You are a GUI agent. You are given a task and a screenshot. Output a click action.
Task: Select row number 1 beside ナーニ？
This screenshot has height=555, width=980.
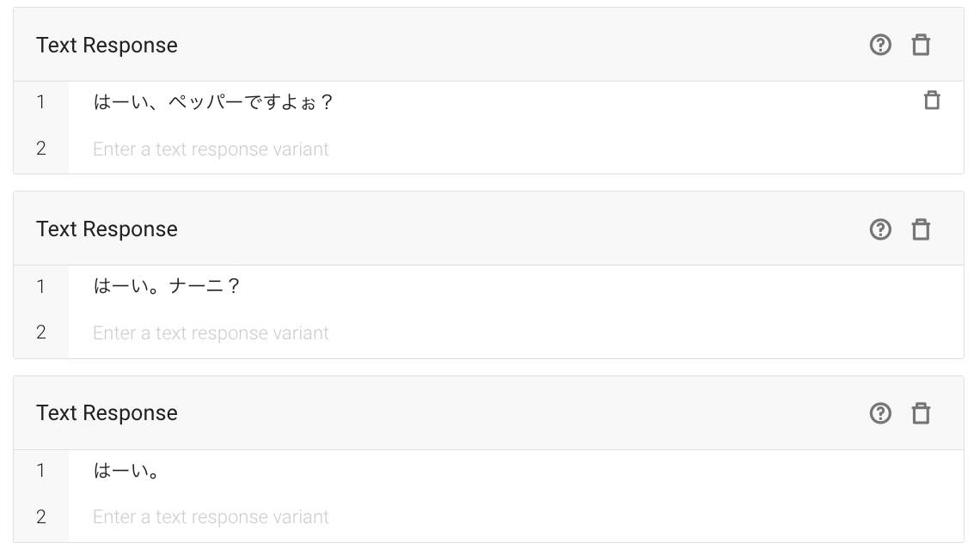click(40, 286)
